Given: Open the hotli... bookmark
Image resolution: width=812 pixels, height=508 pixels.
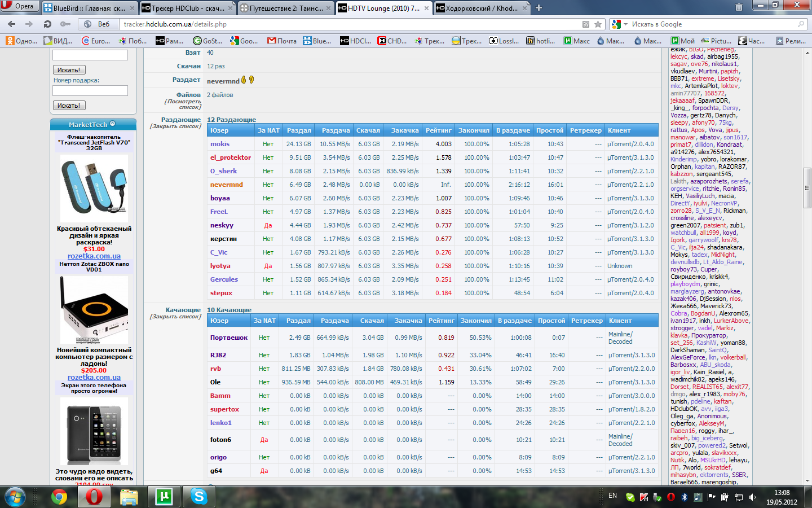Looking at the screenshot, I should [541, 41].
